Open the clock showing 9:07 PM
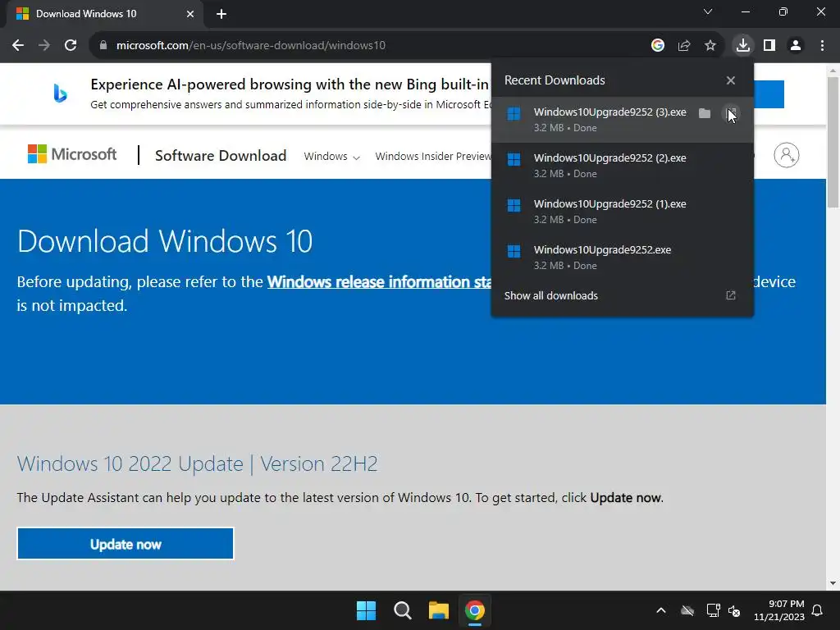 point(779,610)
